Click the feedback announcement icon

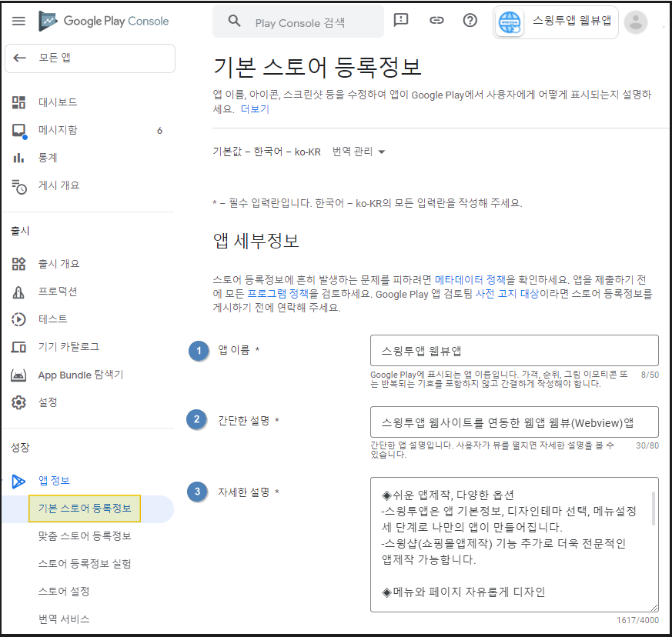point(401,21)
